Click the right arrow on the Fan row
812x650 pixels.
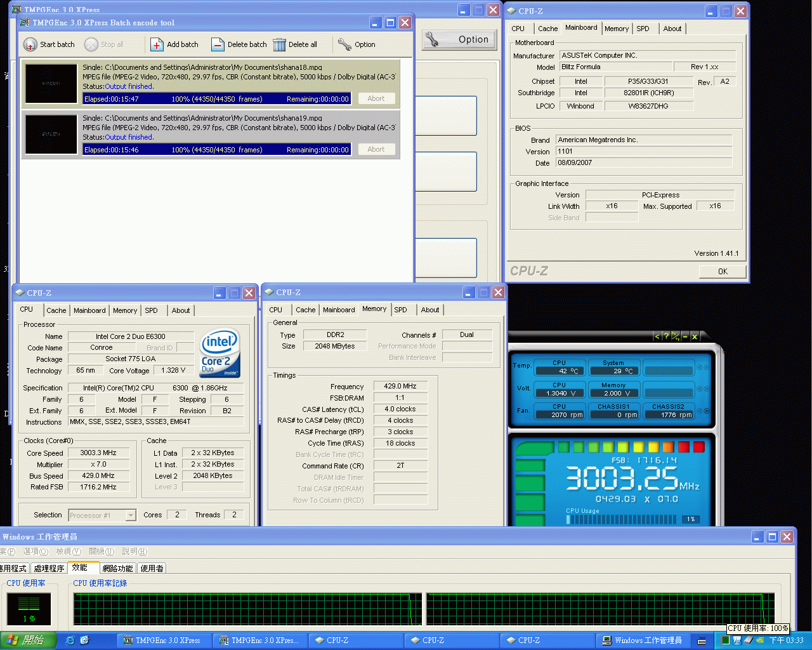707,411
